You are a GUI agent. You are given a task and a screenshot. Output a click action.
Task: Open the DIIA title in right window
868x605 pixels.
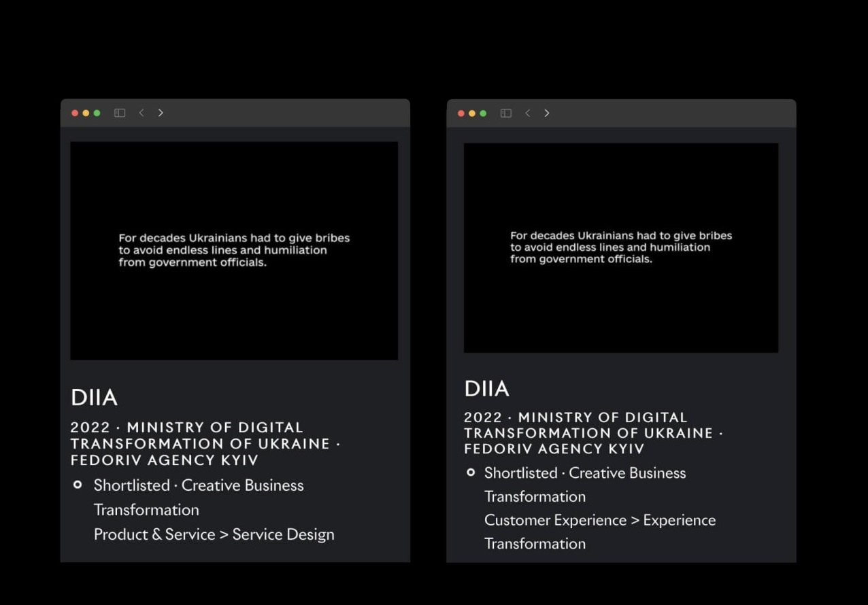click(x=486, y=389)
